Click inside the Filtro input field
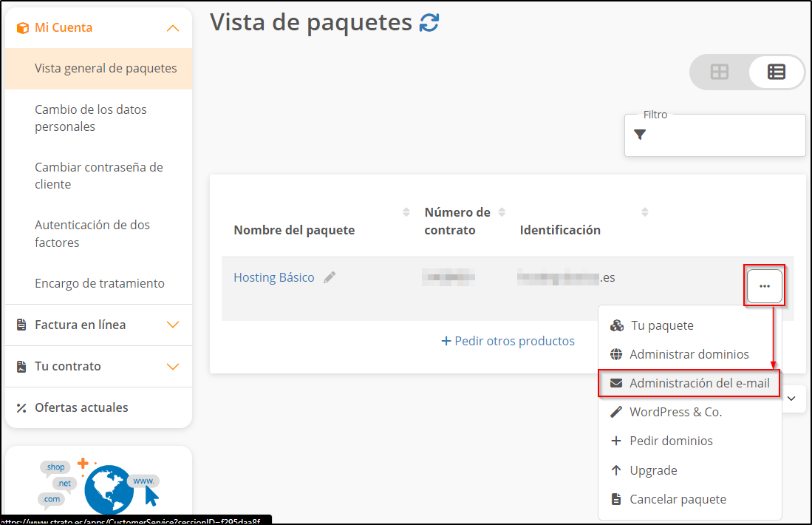This screenshot has height=525, width=812. [x=724, y=135]
